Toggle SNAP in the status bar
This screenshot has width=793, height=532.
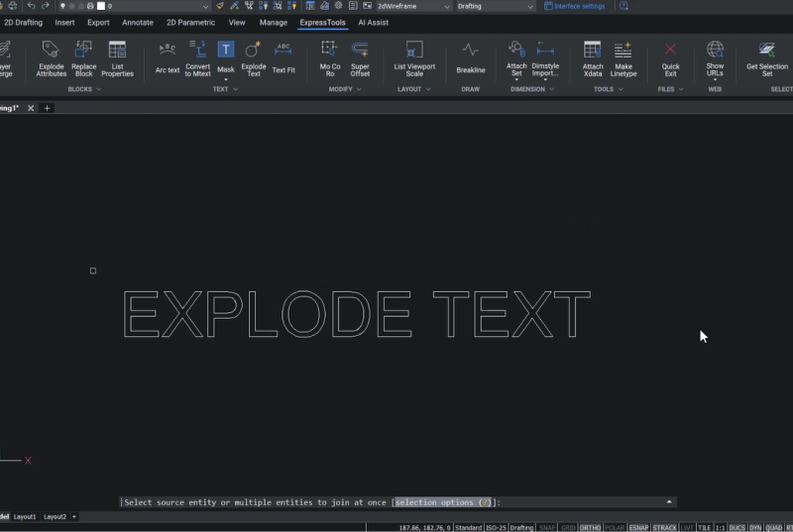(x=547, y=527)
